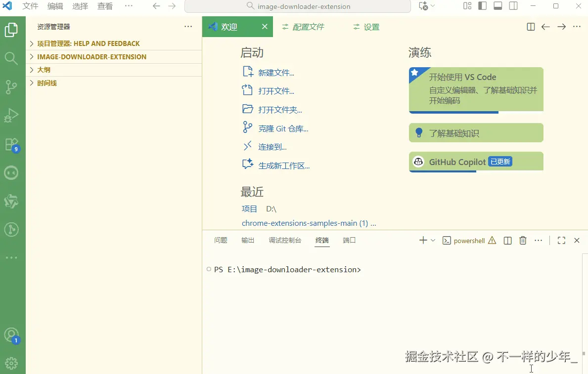Image resolution: width=588 pixels, height=374 pixels.
Task: Click the VS Code logo in title bar
Action: 7,6
